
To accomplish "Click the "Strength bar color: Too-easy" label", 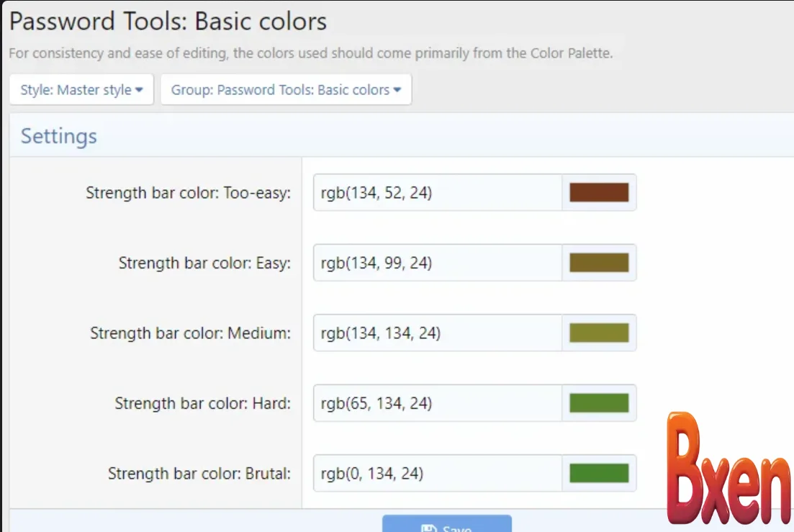I will click(188, 193).
